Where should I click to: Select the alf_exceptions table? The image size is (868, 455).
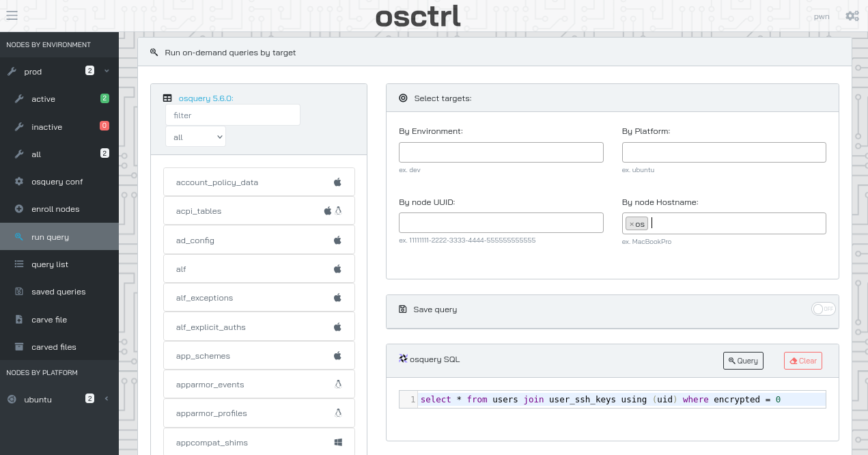260,298
